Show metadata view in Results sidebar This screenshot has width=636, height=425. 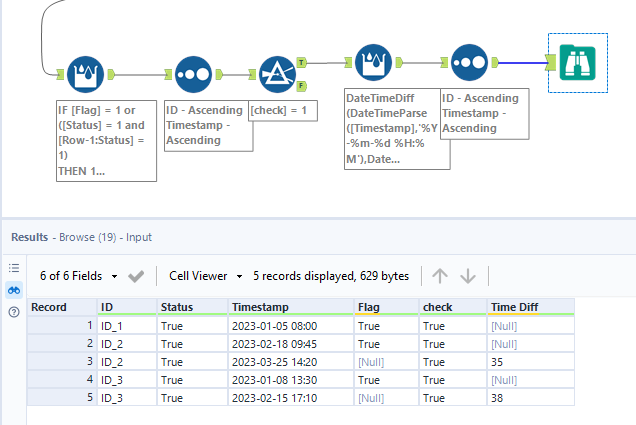coord(14,268)
